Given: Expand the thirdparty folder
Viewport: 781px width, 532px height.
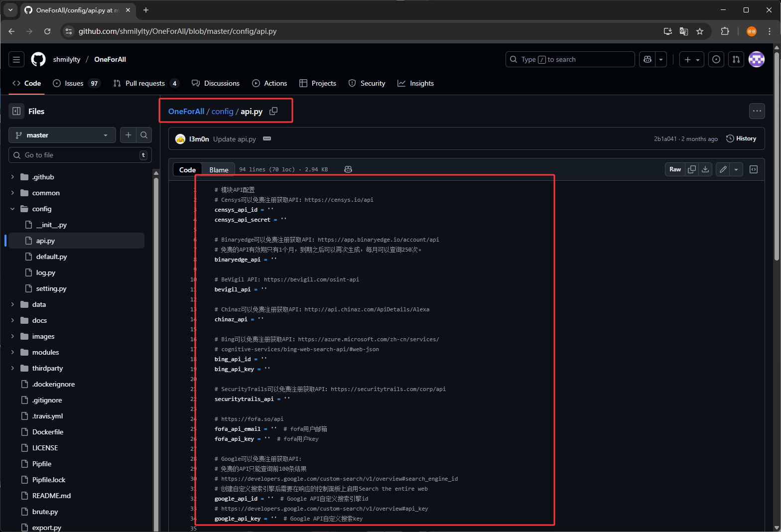Looking at the screenshot, I should [x=12, y=368].
